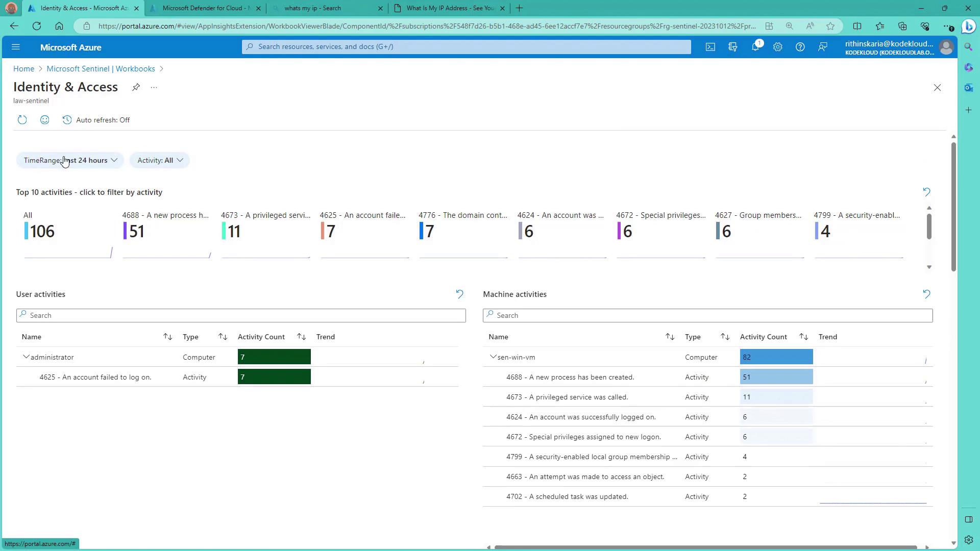
Task: Toggle Auto refresh setting
Action: pyautogui.click(x=96, y=120)
